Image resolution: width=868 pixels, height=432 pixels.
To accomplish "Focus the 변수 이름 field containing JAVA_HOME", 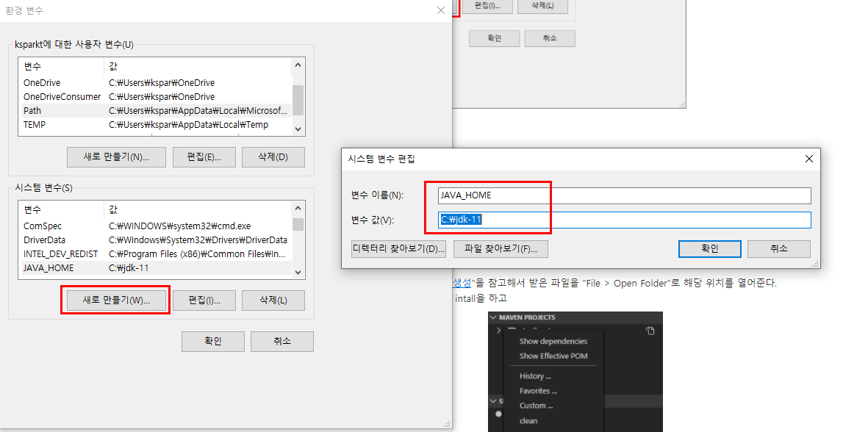I will click(625, 195).
